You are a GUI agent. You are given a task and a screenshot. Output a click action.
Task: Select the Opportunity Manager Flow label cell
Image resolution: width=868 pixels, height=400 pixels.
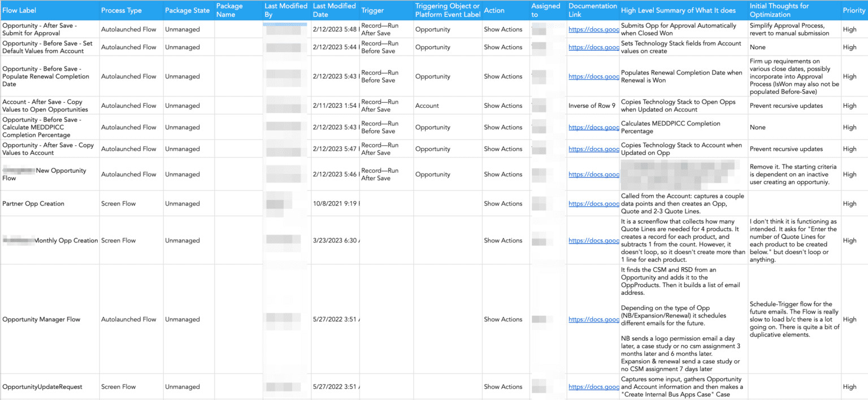38,319
